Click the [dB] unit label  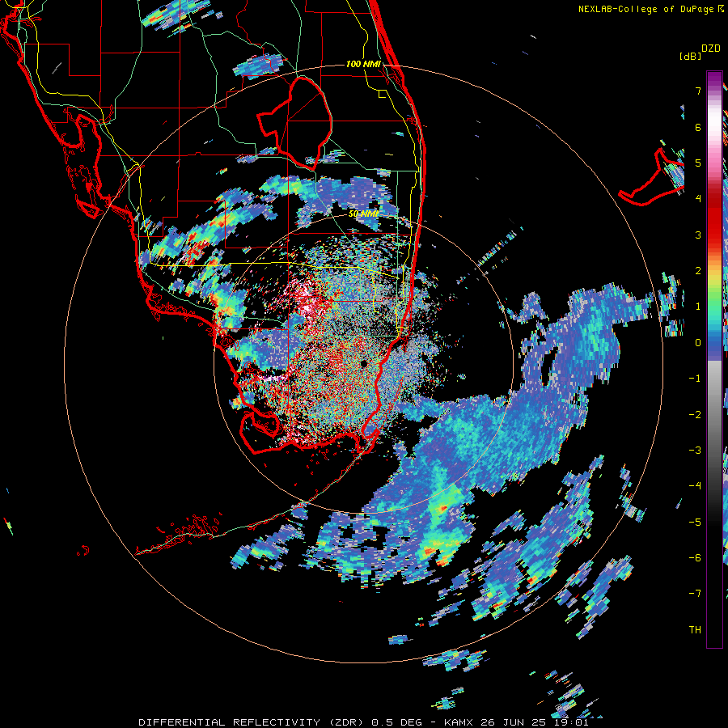pos(690,56)
